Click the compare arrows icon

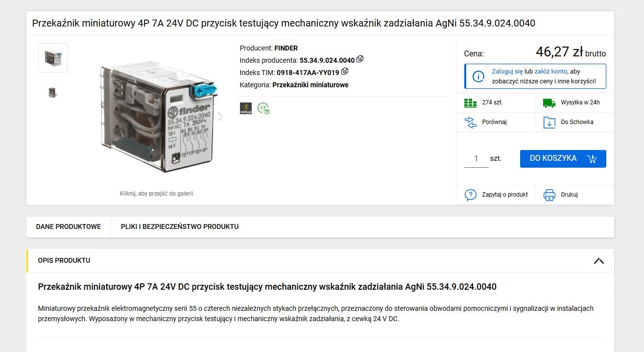(x=470, y=122)
